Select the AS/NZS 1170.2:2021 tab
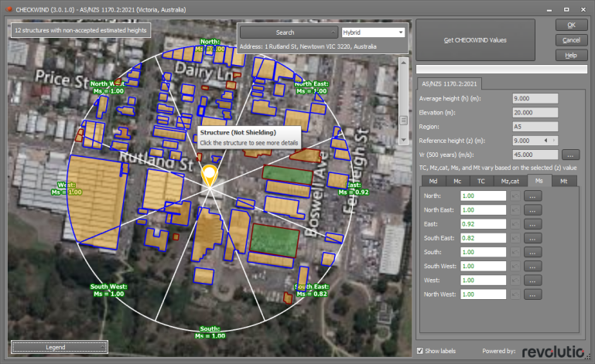 450,83
